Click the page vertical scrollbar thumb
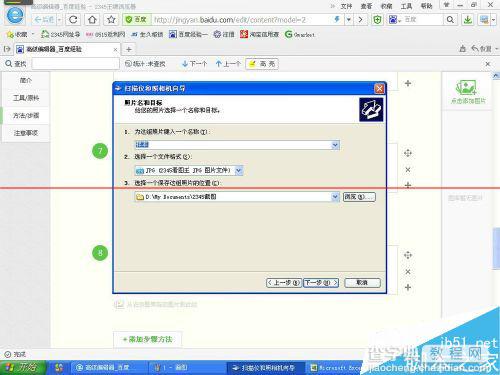Viewport: 500px width, 375px height. [x=496, y=247]
